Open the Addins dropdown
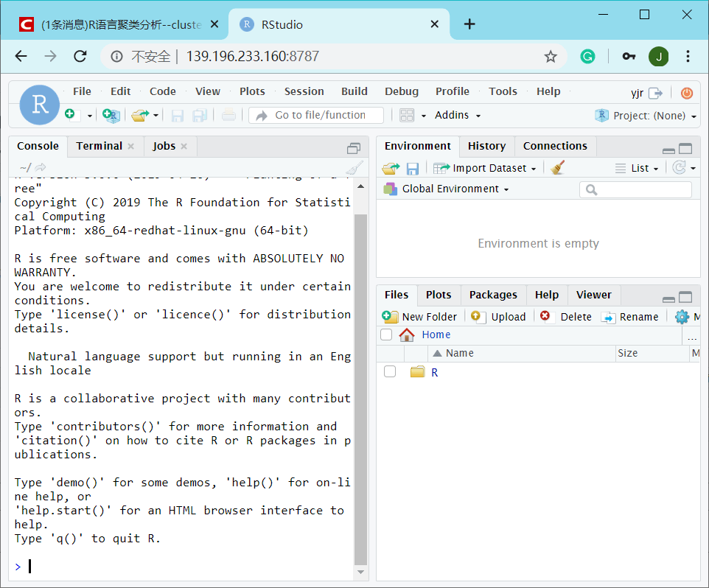Image resolution: width=709 pixels, height=588 pixels. click(x=458, y=115)
